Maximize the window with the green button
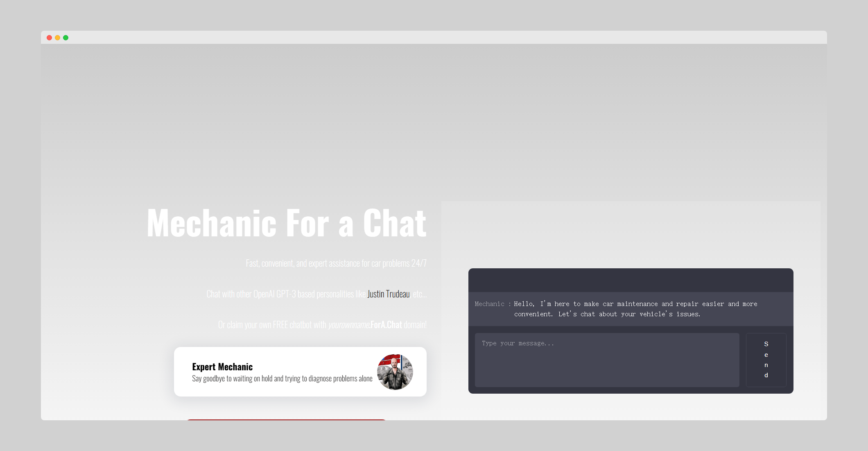The image size is (868, 451). pyautogui.click(x=66, y=38)
